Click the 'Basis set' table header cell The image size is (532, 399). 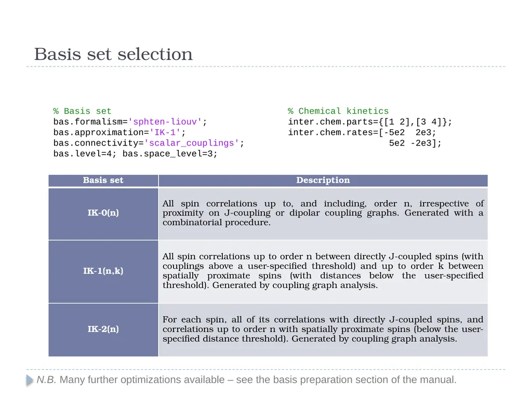pyautogui.click(x=103, y=180)
